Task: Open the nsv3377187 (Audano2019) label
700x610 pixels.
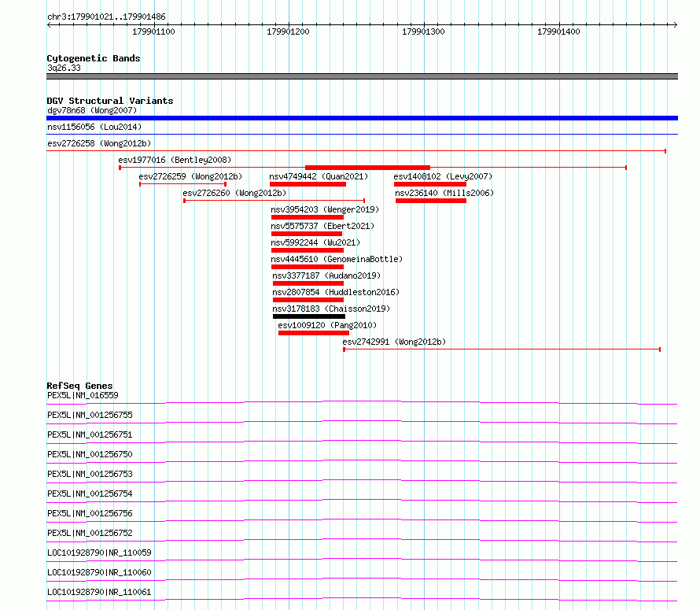Action: click(326, 275)
